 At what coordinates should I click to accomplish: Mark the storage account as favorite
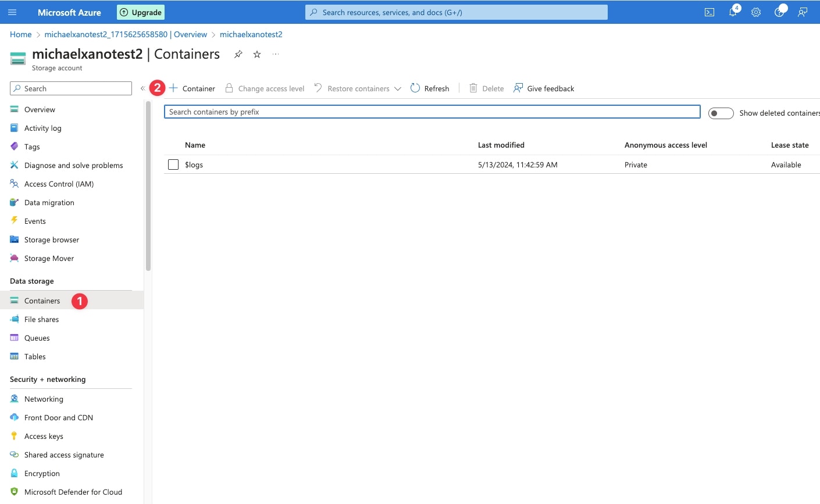[257, 54]
